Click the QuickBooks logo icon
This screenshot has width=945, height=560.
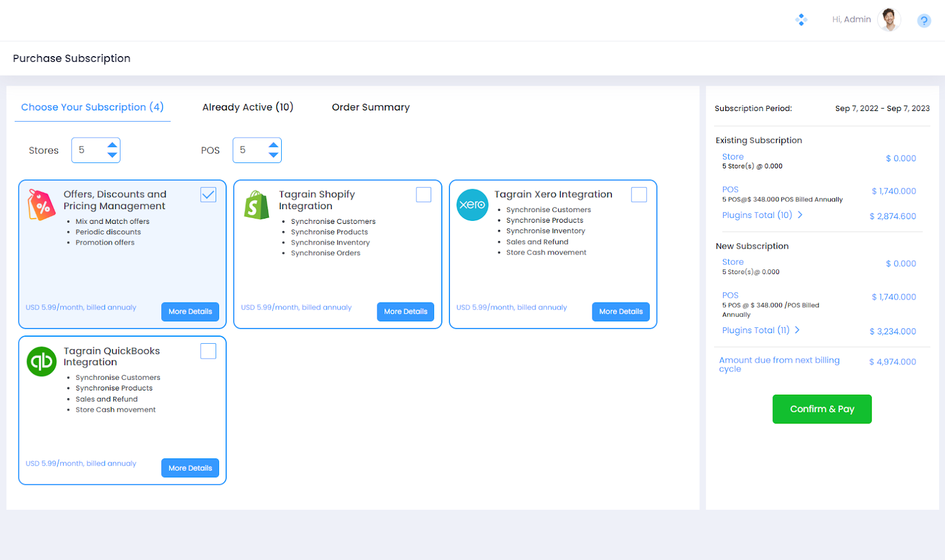click(41, 362)
